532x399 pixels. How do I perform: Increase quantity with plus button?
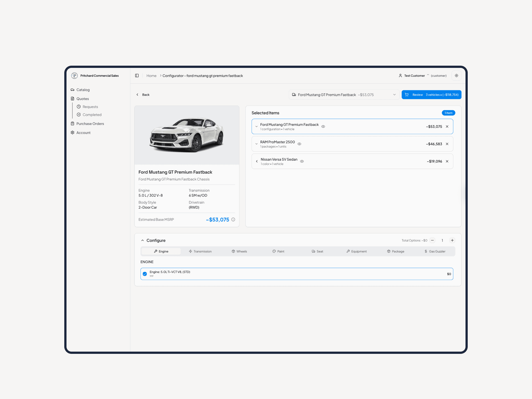pos(452,240)
